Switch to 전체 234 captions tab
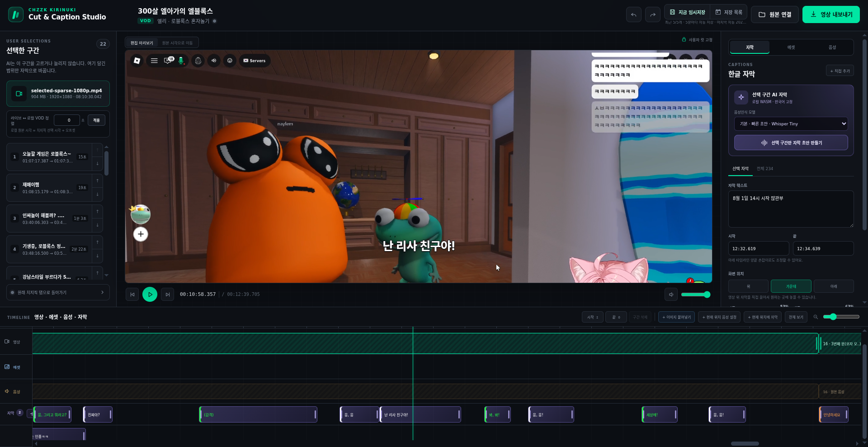The width and height of the screenshot is (868, 447). (x=765, y=168)
